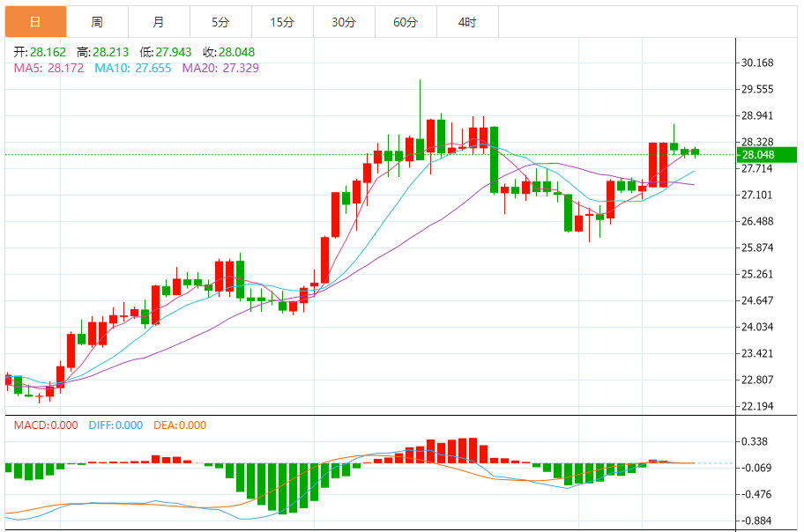The height and width of the screenshot is (532, 804).
Task: Click the -0.069 MACD axis label
Action: [756, 468]
